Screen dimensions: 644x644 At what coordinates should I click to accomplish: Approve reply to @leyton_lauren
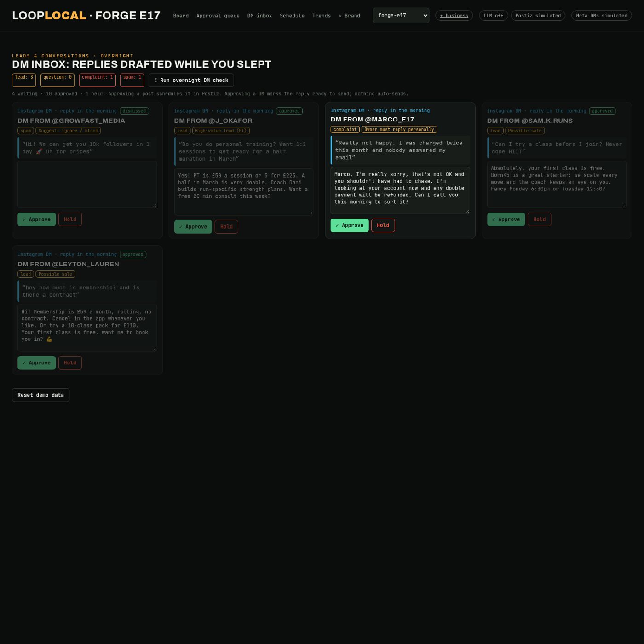point(36,363)
